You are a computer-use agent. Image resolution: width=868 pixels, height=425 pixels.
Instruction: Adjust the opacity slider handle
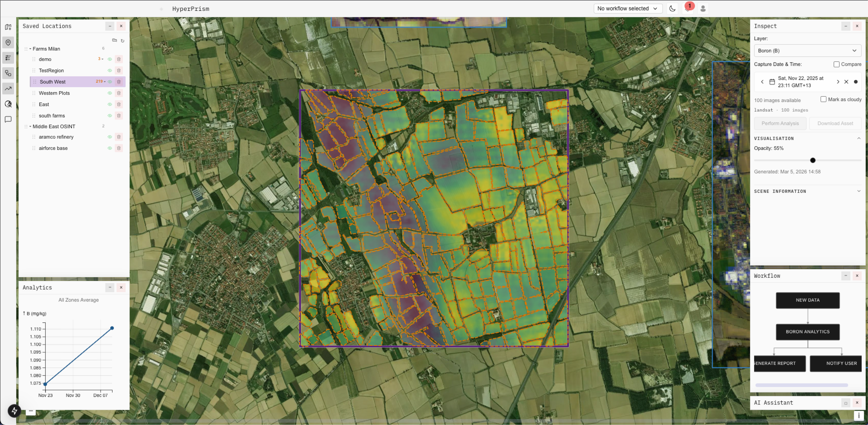click(813, 161)
